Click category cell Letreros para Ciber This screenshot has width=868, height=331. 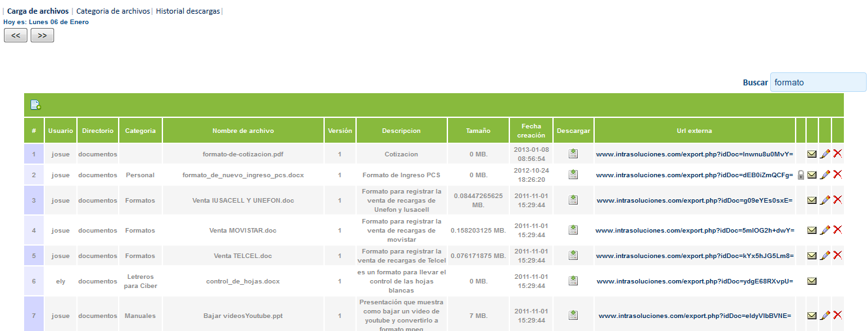(140, 281)
